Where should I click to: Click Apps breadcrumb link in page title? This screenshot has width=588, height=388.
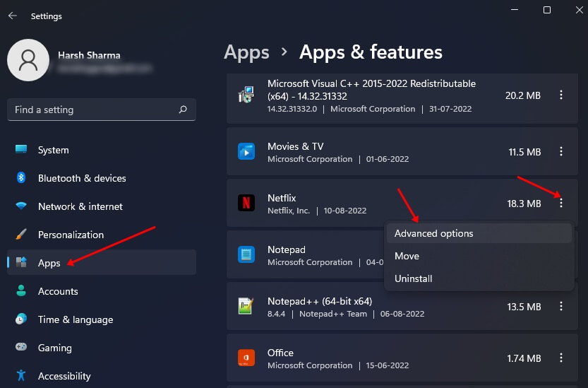(246, 52)
